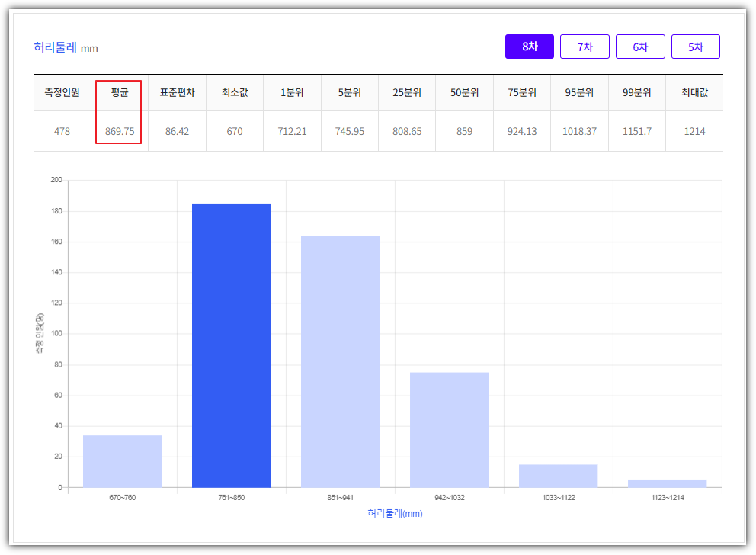Click the 허리둘레(mm) x-axis label

pos(395,514)
